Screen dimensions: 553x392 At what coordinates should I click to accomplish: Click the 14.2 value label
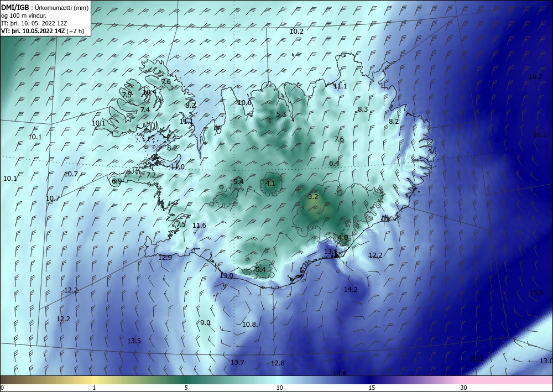pyautogui.click(x=351, y=290)
